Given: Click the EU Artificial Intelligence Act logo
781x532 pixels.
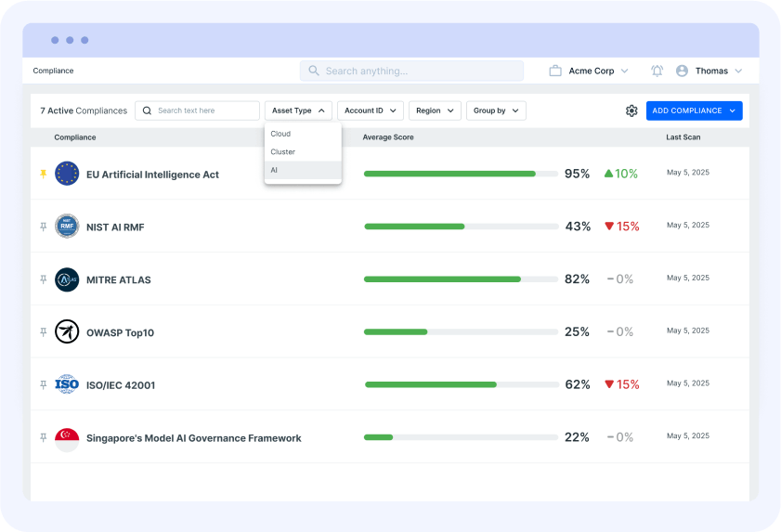Looking at the screenshot, I should tap(67, 174).
